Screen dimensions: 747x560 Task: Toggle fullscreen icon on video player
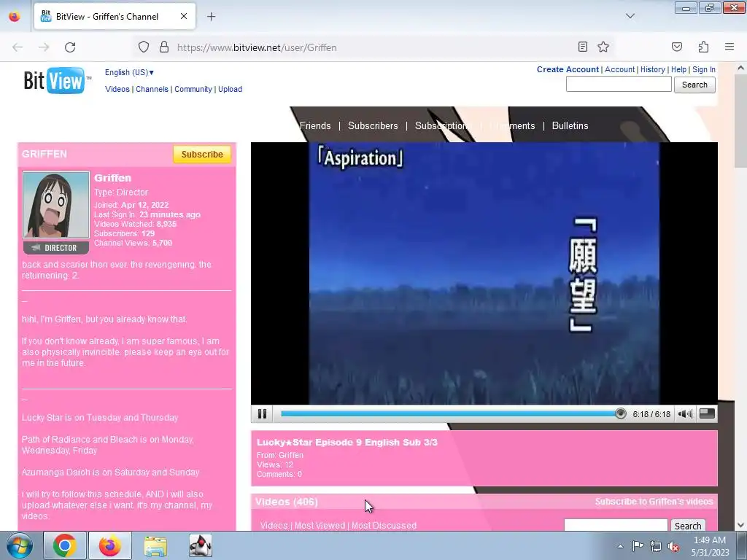707,414
